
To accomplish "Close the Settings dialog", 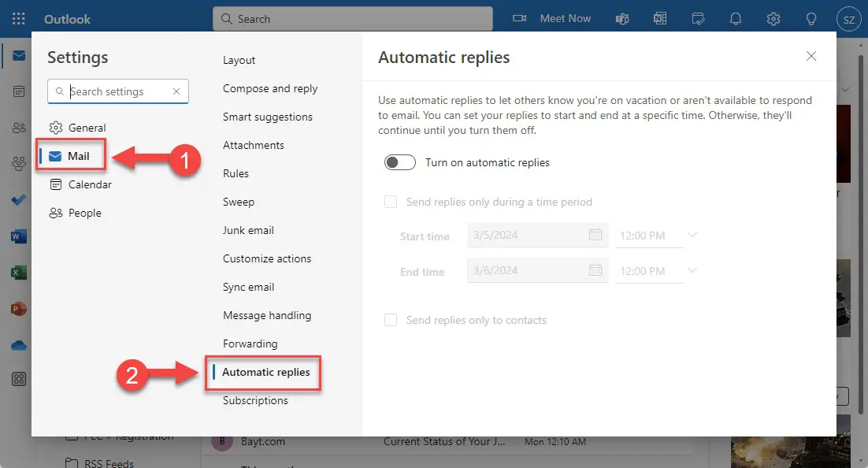I will pos(811,56).
